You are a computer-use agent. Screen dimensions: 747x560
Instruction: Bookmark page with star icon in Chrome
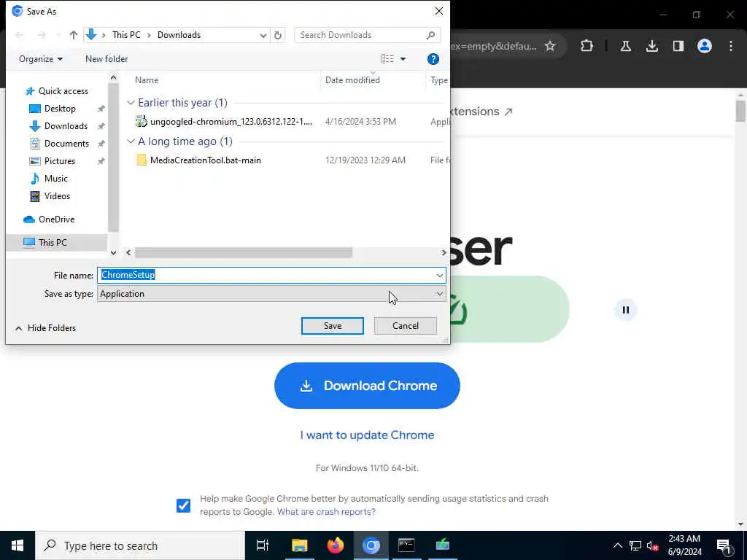coord(550,46)
